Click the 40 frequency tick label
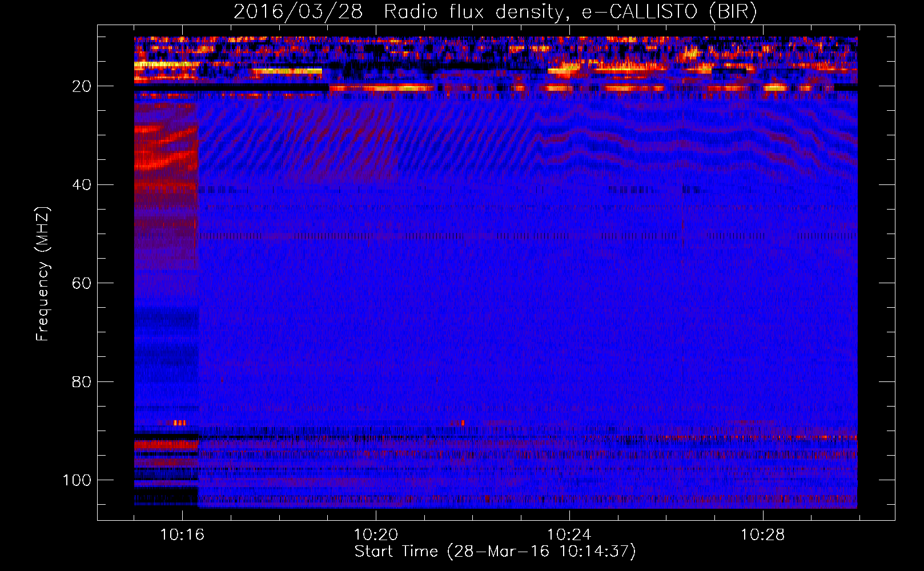Viewport: 924px width, 571px height. point(82,185)
